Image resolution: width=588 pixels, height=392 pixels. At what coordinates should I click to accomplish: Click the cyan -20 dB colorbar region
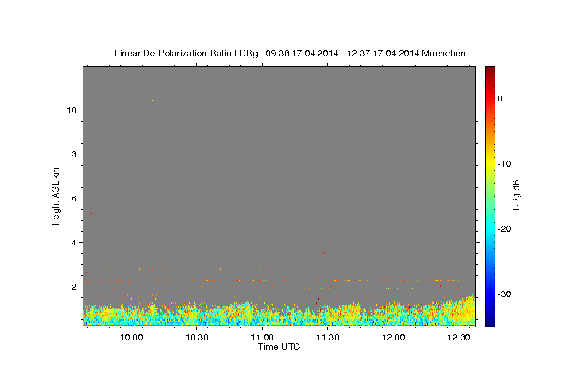pyautogui.click(x=490, y=229)
